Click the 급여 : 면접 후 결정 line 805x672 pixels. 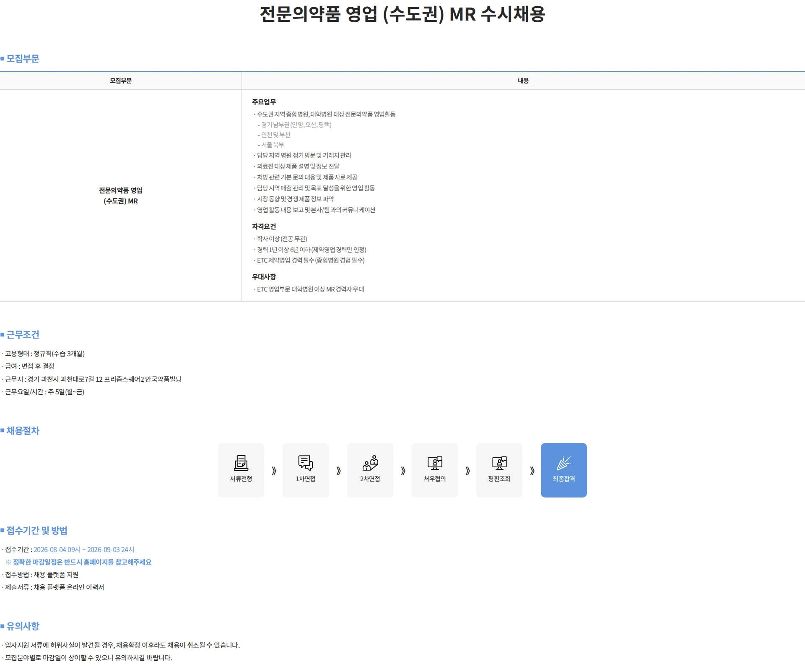coord(28,366)
